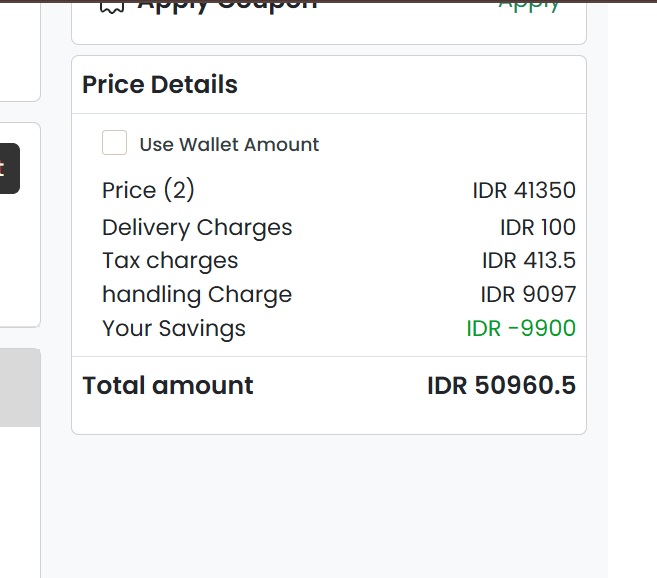Click the grey panel at left edge
This screenshot has height=578, width=657.
pyautogui.click(x=20, y=388)
